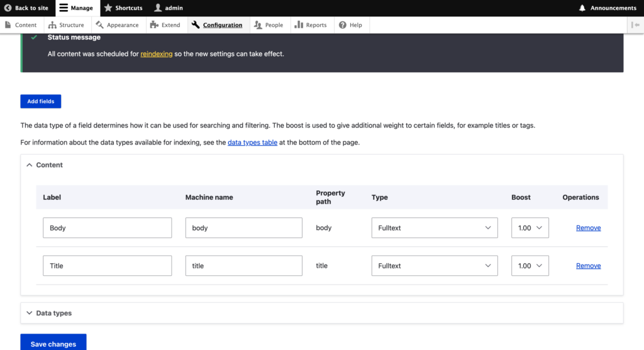
Task: Click the toolbar orientation toggle icon
Action: click(x=635, y=25)
